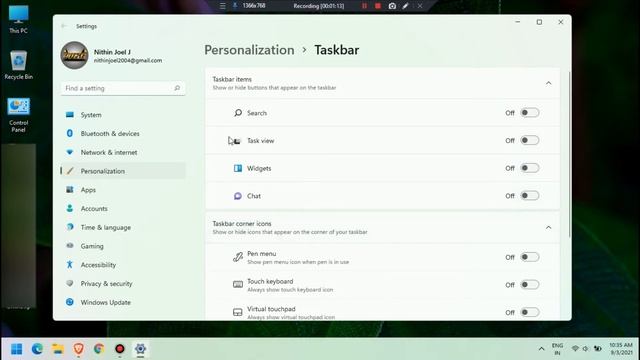
Task: Open the Windows Start menu
Action: click(x=17, y=349)
